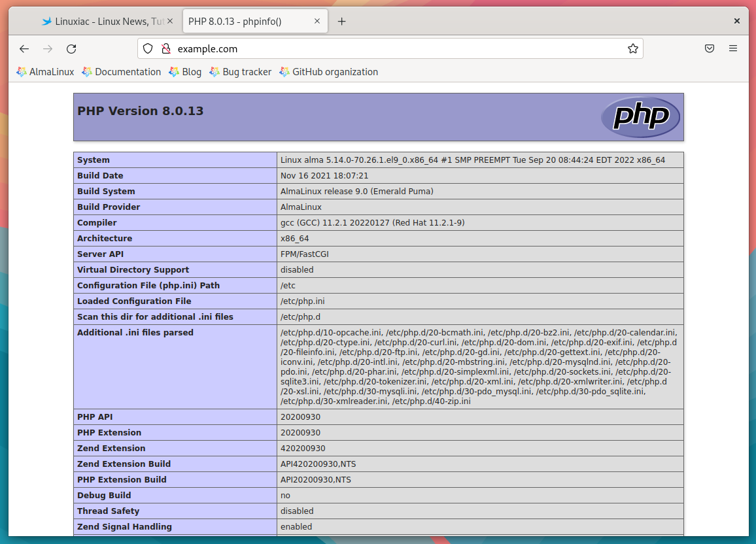Click the Virtual Directory Support label
The width and height of the screenshot is (756, 544).
tap(133, 270)
